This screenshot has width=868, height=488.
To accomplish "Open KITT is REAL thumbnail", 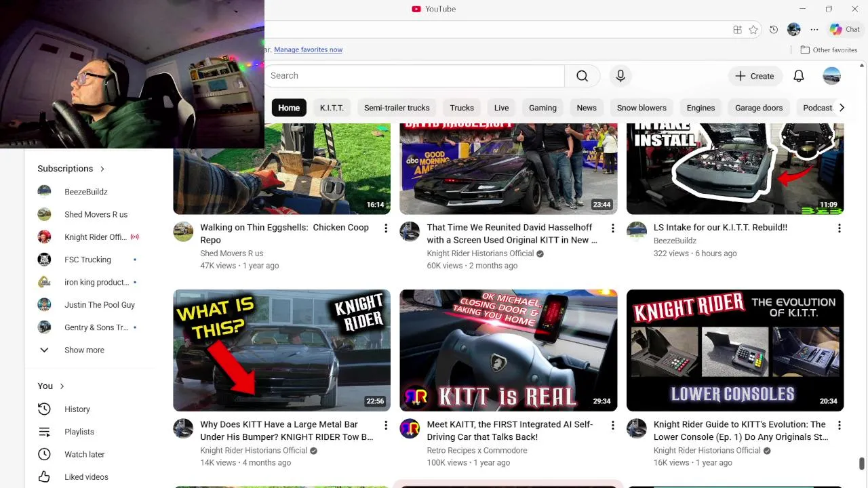I will click(508, 350).
